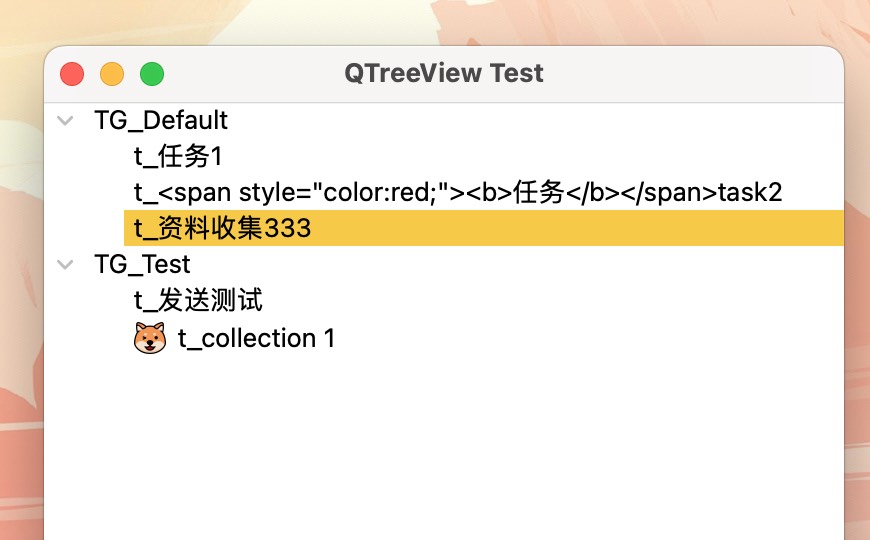Collapse the TG_Default group chevron
This screenshot has height=540, width=870.
pos(66,121)
